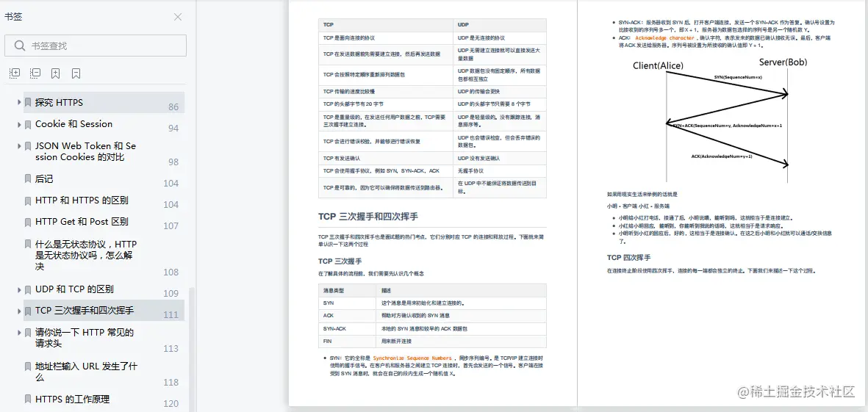Click bookmark ribbon icon beside 探究 HTTPS
This screenshot has height=412, width=868.
tap(28, 102)
